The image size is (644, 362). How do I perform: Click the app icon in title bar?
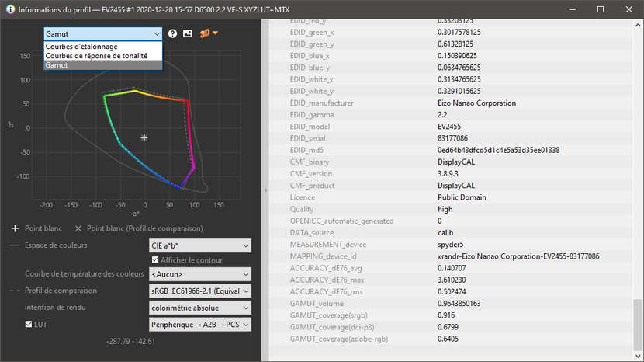coord(9,9)
